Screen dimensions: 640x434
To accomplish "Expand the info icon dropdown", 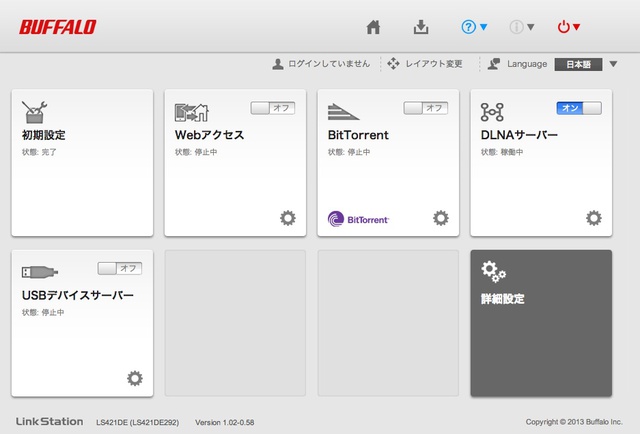I will (522, 27).
